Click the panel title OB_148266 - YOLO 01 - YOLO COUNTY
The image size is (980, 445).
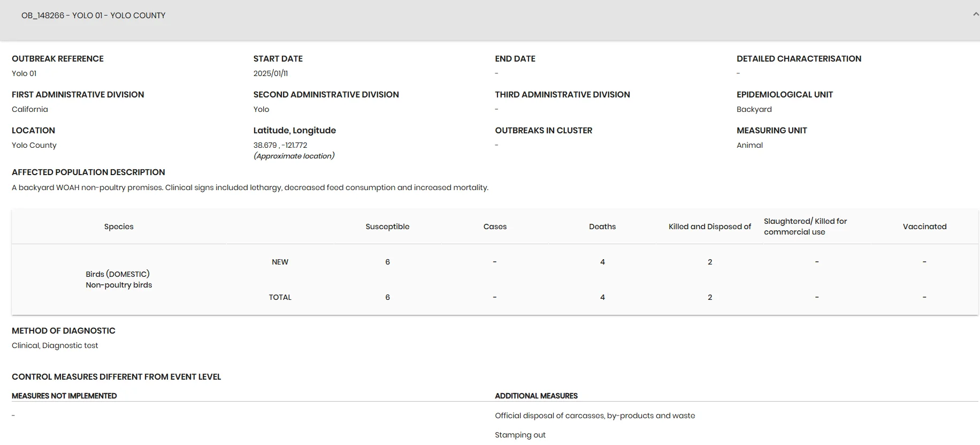click(x=94, y=16)
